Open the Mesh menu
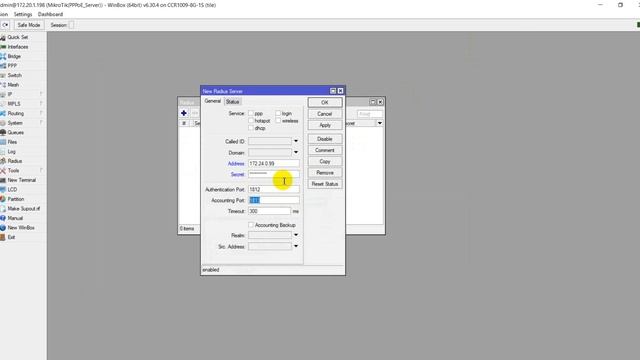The width and height of the screenshot is (640, 360). coord(13,85)
